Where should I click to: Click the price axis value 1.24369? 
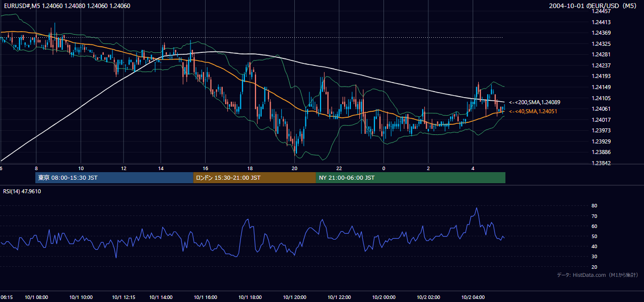coord(602,33)
